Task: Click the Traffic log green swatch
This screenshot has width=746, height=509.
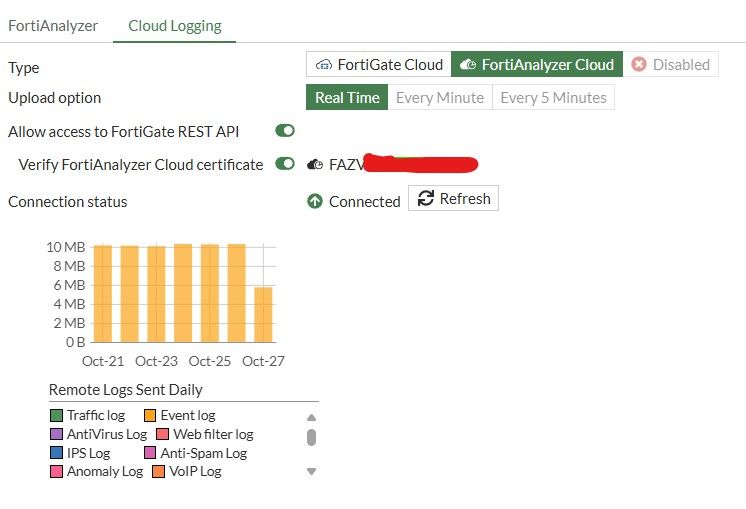Action: tap(56, 415)
